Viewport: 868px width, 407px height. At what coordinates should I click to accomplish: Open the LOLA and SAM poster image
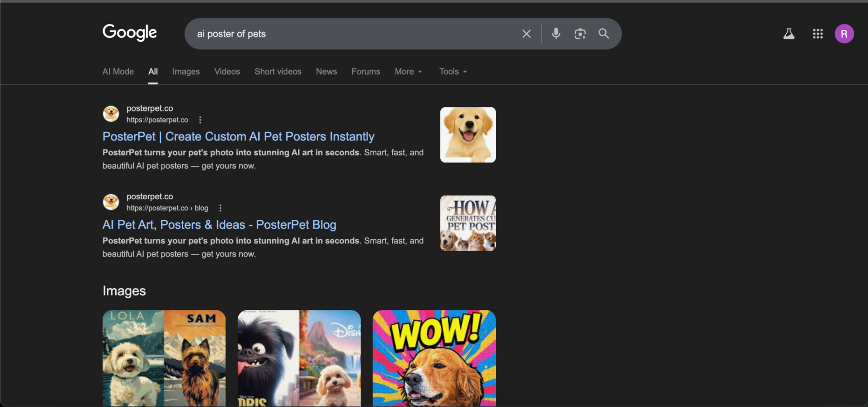coord(164,358)
